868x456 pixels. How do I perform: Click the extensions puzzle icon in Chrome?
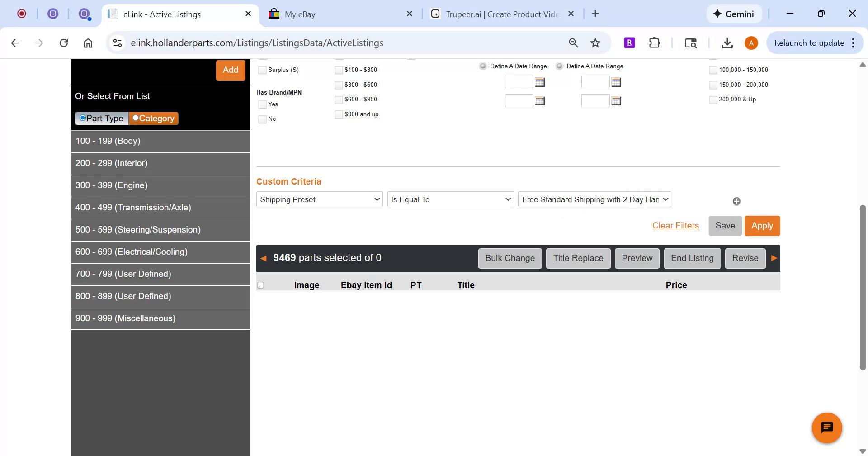(654, 43)
